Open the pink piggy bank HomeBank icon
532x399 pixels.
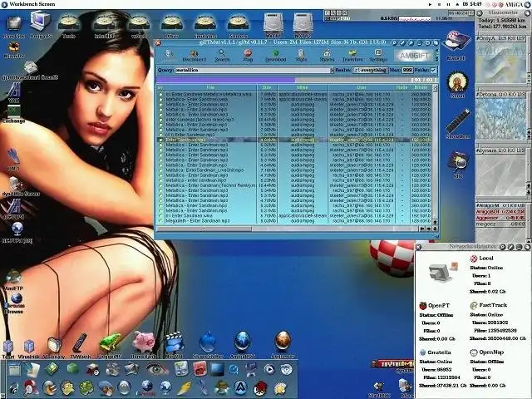[x=144, y=345]
